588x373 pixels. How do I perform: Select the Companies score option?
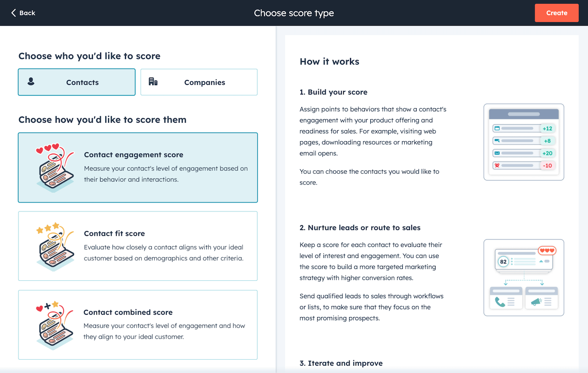(199, 83)
